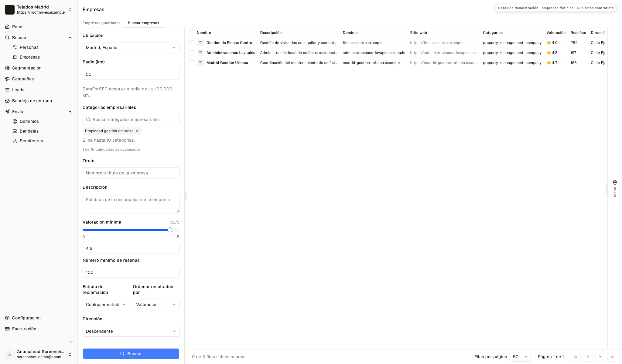Open Segmentación target icon in sidebar
The height and width of the screenshot is (364, 622).
(7, 68)
